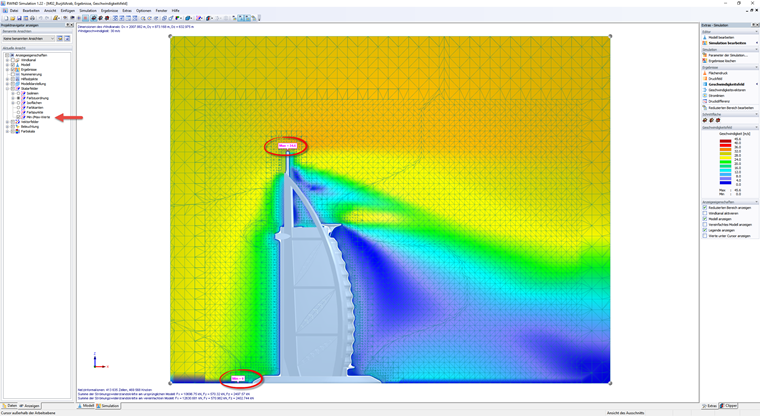Click dark blue 0.0 legend swatch
The width and height of the screenshot is (760, 416).
pos(725,183)
